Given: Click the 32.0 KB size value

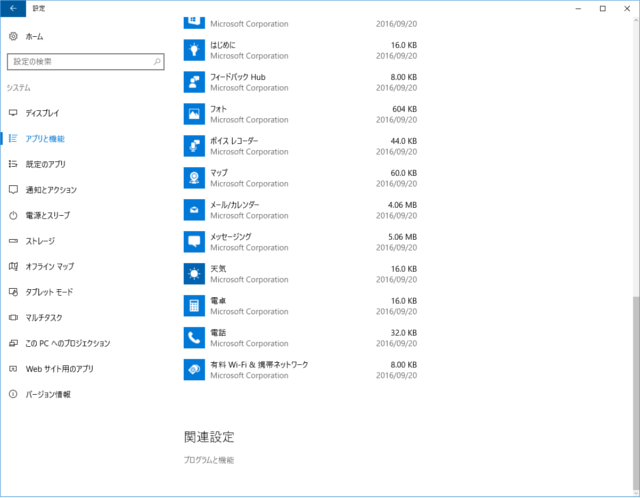Looking at the screenshot, I should [x=404, y=332].
